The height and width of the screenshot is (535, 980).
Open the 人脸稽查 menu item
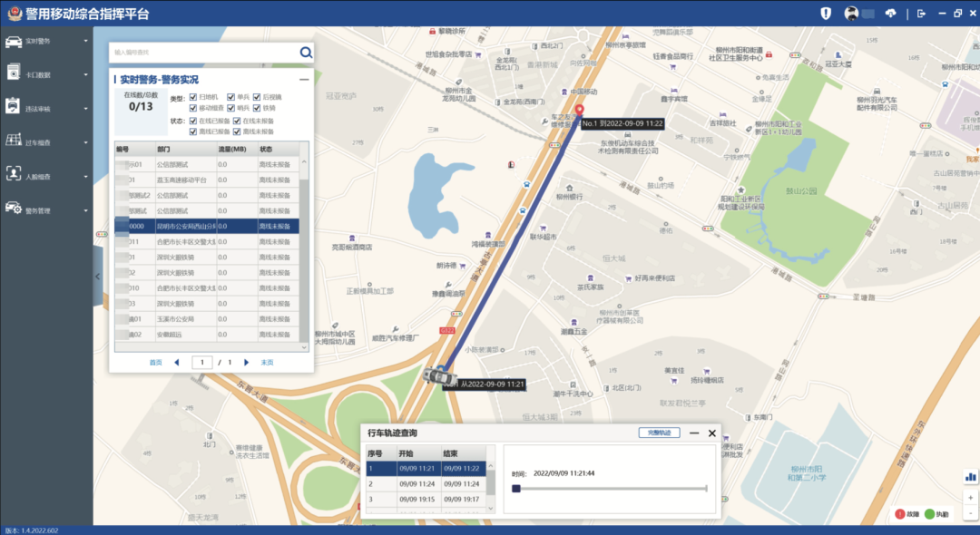45,176
